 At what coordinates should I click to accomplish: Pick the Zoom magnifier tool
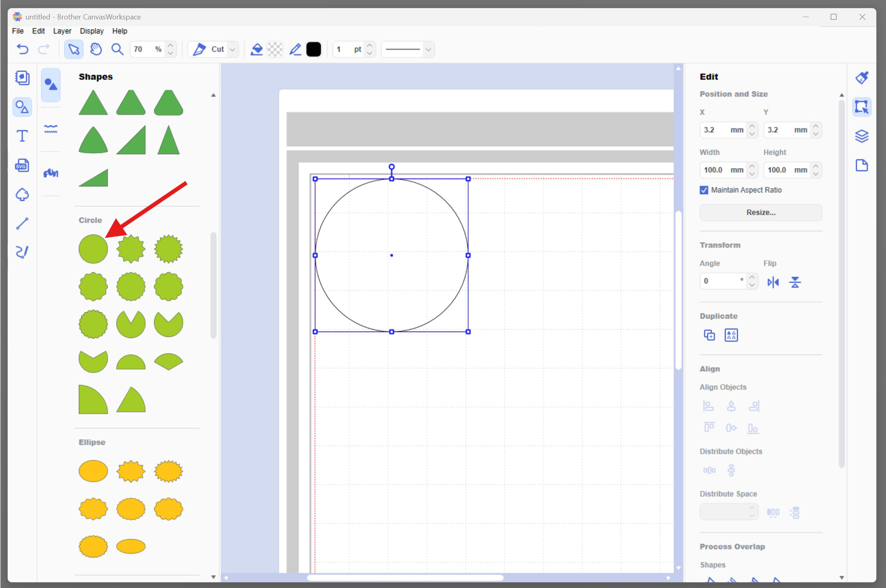tap(117, 49)
